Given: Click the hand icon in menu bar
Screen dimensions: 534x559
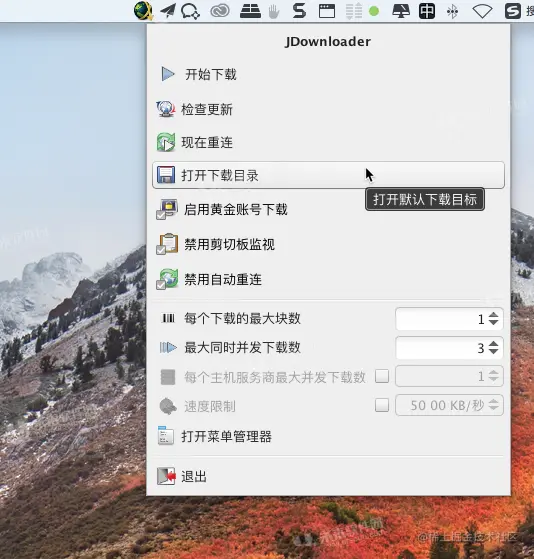Looking at the screenshot, I should click(274, 11).
